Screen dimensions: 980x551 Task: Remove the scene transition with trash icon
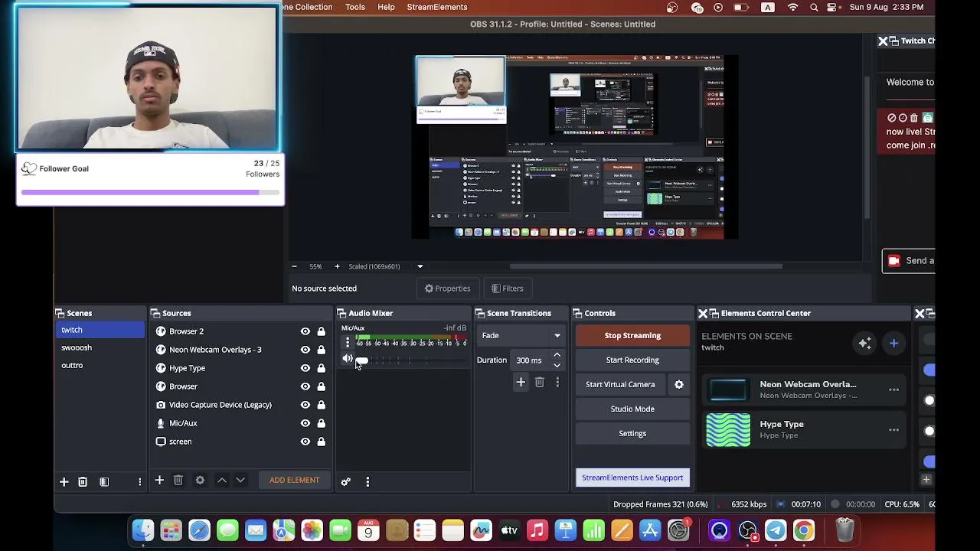tap(540, 382)
